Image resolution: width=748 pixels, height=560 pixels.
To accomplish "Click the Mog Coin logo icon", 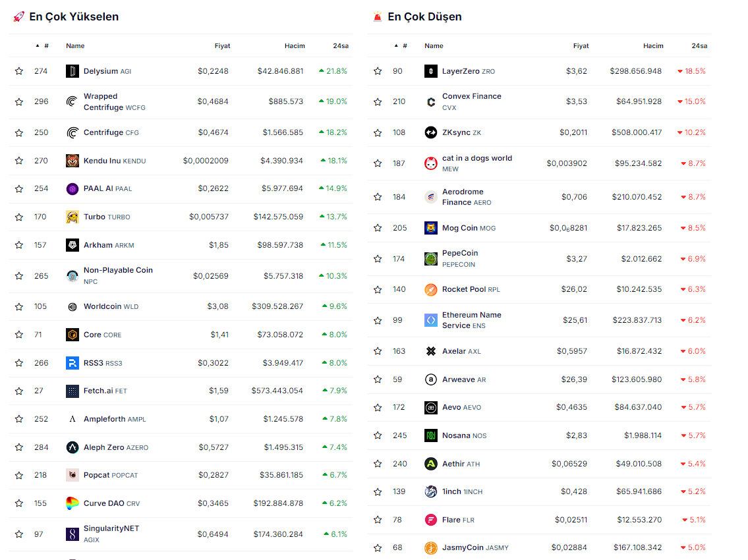I will pyautogui.click(x=431, y=228).
